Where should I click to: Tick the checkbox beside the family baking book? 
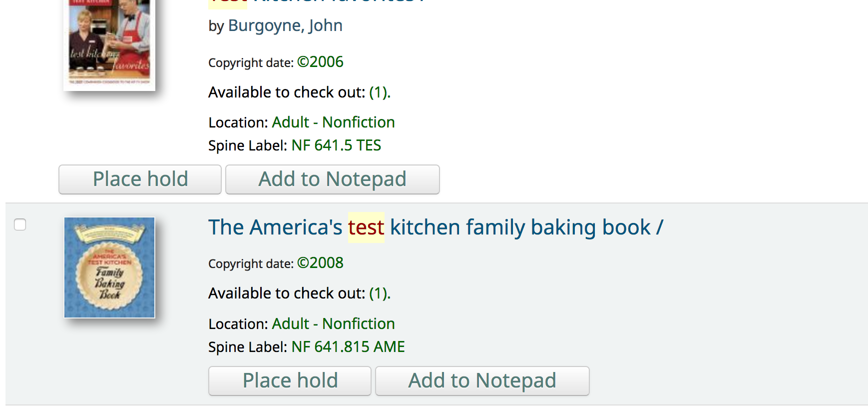pyautogui.click(x=20, y=225)
